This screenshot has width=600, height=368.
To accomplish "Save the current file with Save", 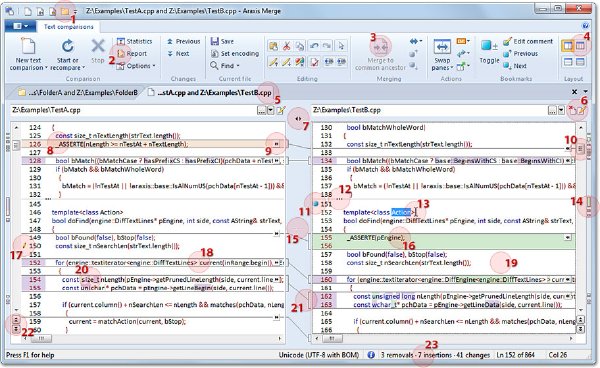I will coord(222,41).
